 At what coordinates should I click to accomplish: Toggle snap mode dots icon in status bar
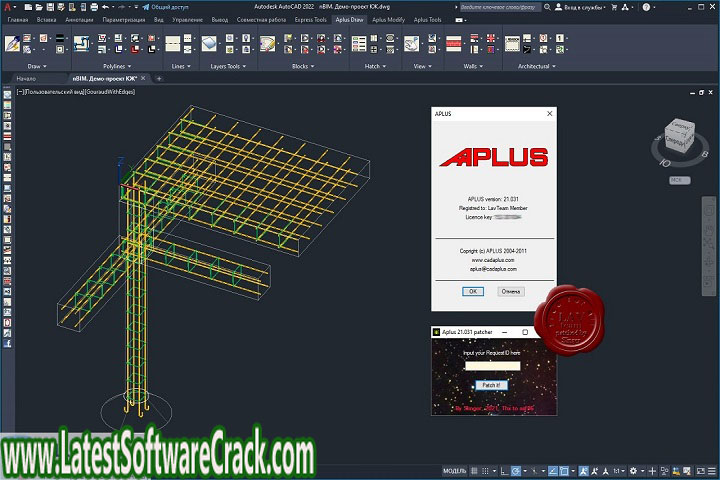click(x=485, y=471)
